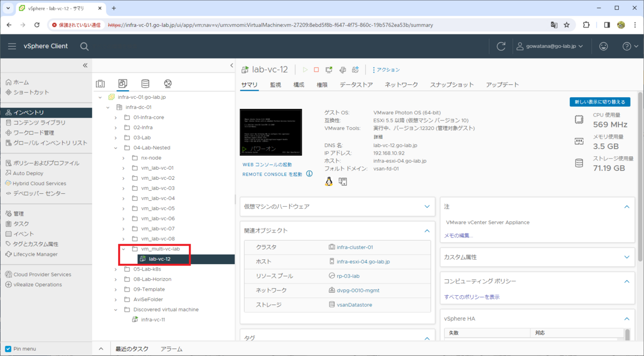Open the vSphere Client hamburger menu

pyautogui.click(x=12, y=46)
